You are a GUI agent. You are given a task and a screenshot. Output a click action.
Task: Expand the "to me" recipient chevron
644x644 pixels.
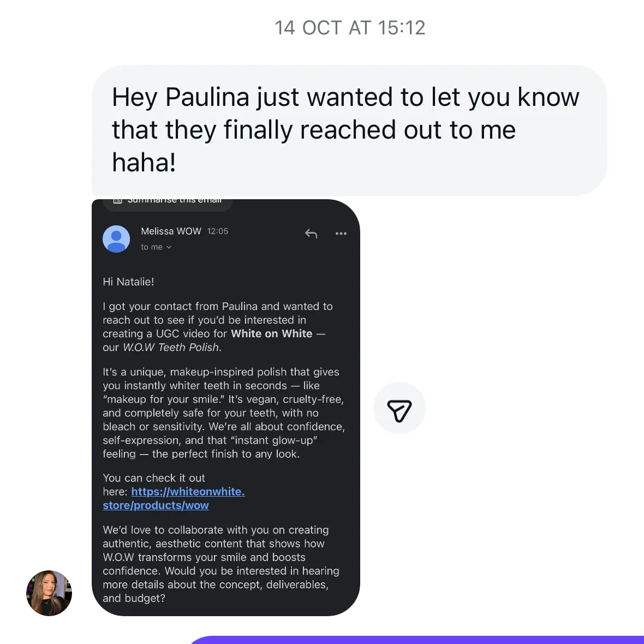[169, 247]
